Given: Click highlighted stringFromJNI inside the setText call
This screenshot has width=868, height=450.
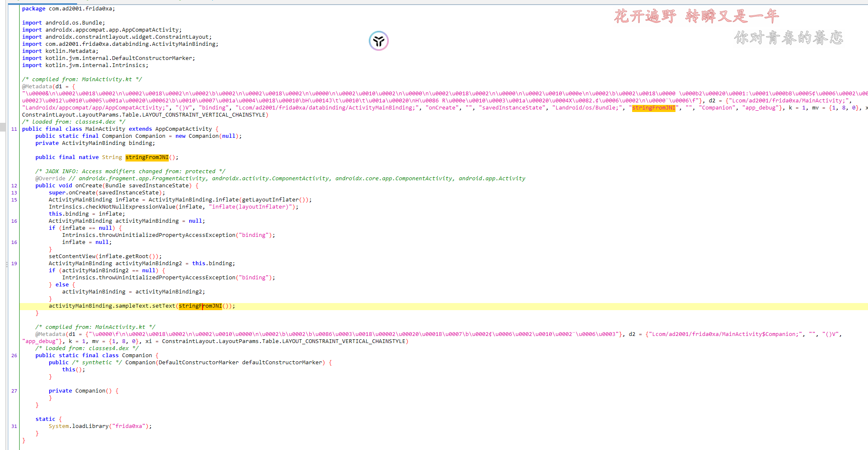Looking at the screenshot, I should coord(200,306).
